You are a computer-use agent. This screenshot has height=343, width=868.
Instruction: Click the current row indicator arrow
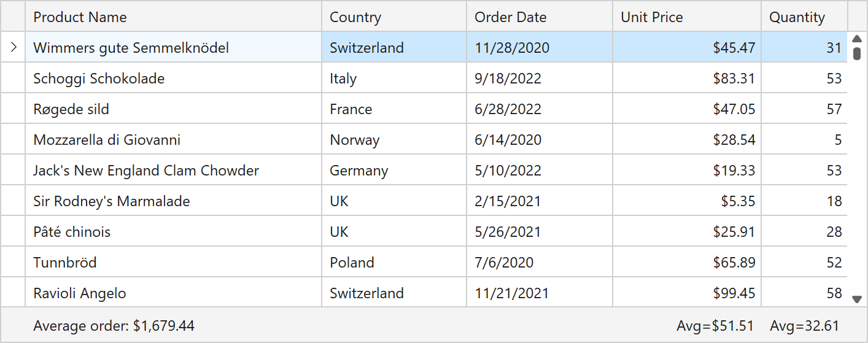click(13, 47)
